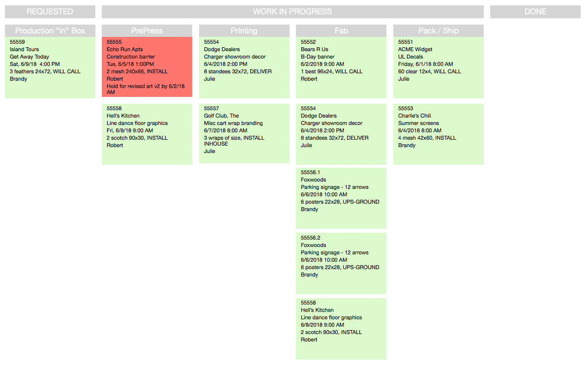Select the REQUESTED header bar

(x=50, y=12)
